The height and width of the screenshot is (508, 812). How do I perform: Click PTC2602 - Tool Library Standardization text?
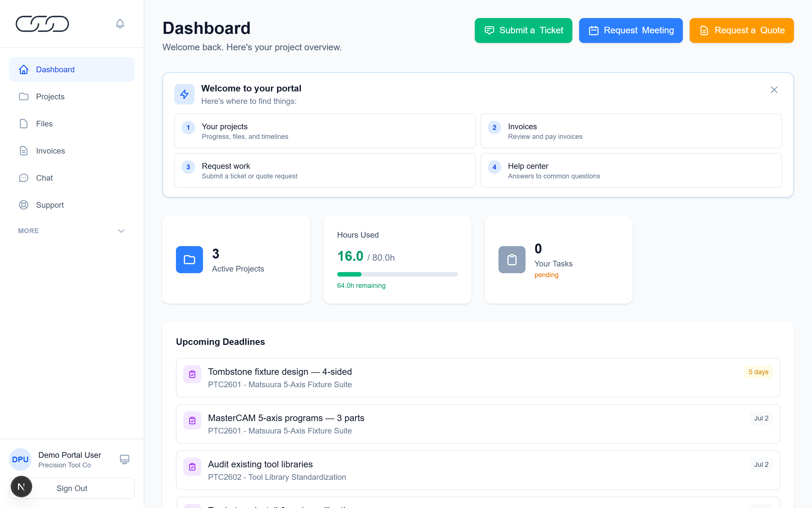277,477
